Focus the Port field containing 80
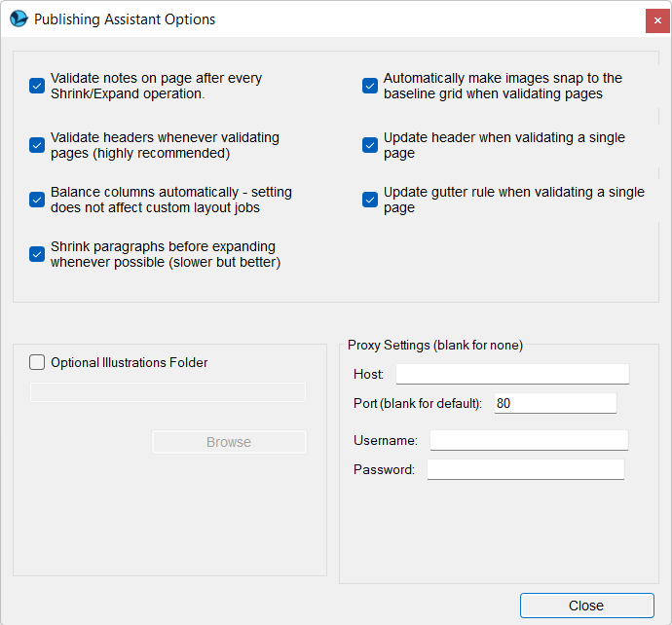Image resolution: width=672 pixels, height=625 pixels. click(x=555, y=403)
